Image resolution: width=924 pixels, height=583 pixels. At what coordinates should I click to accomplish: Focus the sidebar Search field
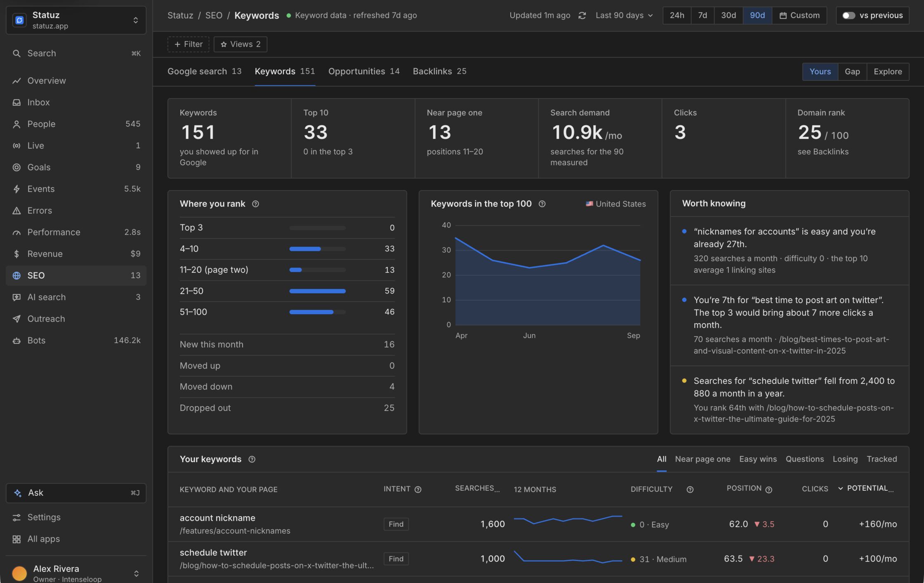tap(76, 54)
